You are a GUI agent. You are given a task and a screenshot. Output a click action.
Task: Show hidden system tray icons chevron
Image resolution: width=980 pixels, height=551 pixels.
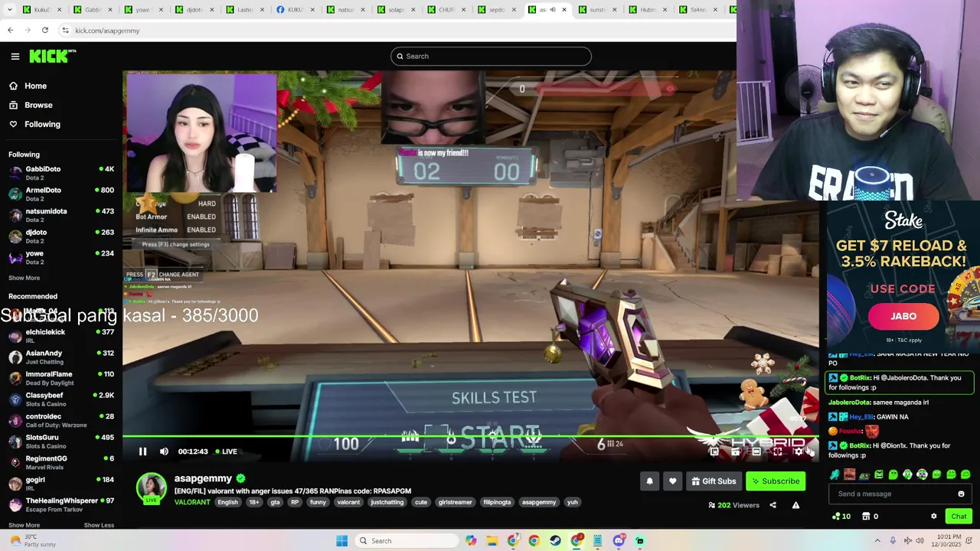point(877,541)
